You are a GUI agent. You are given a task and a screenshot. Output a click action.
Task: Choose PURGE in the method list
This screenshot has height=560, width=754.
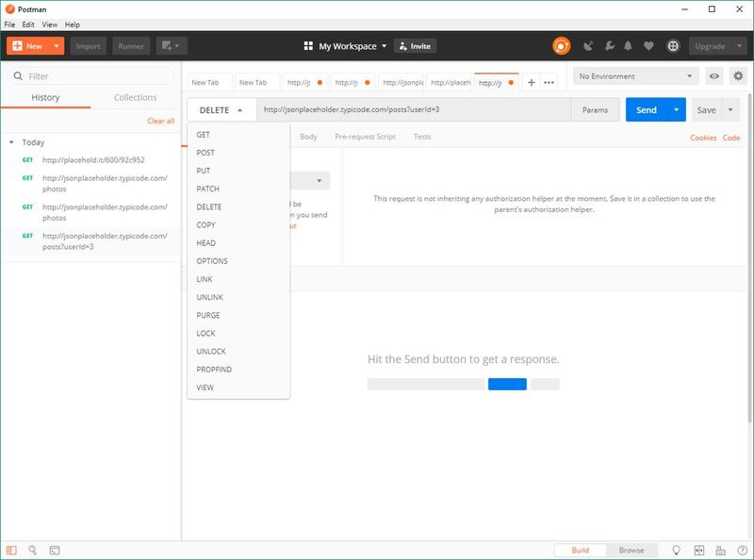[238, 315]
